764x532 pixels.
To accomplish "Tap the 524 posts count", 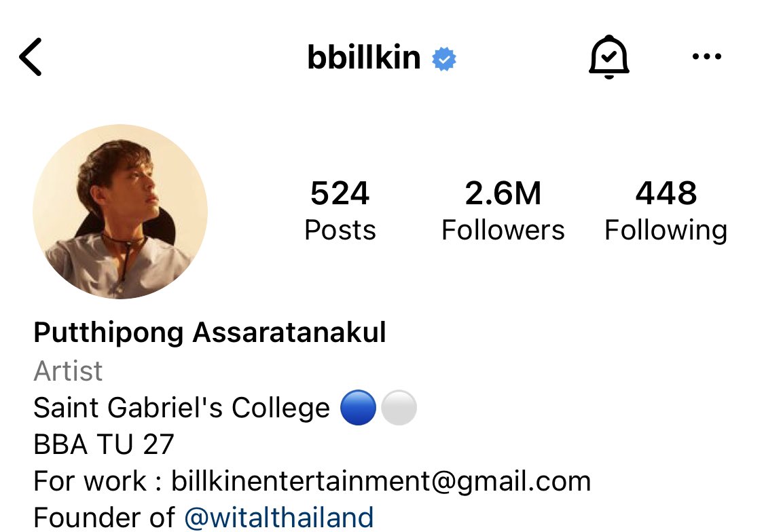I will 340,193.
